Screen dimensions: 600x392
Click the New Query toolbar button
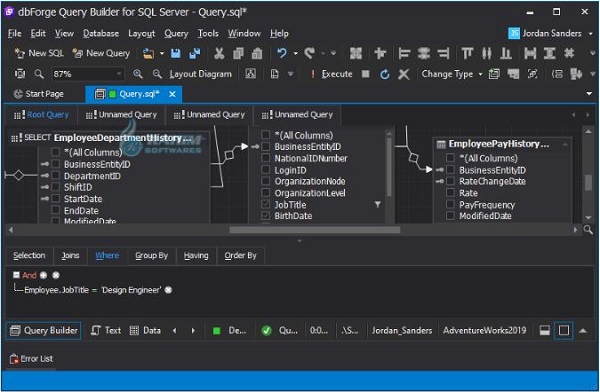tap(101, 53)
